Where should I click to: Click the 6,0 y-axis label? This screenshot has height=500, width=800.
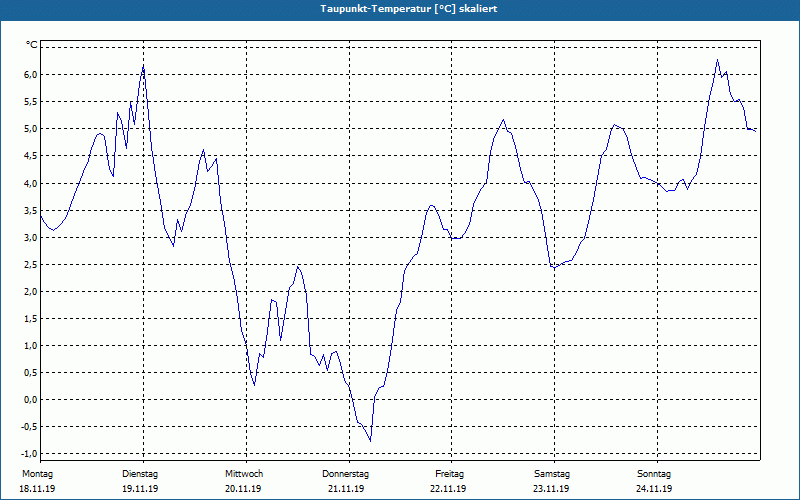pyautogui.click(x=31, y=74)
